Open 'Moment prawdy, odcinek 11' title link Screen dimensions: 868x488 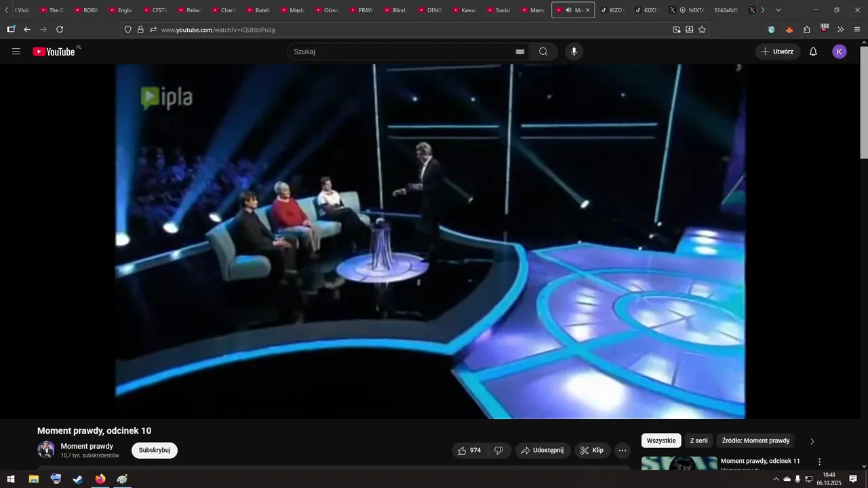(x=760, y=461)
